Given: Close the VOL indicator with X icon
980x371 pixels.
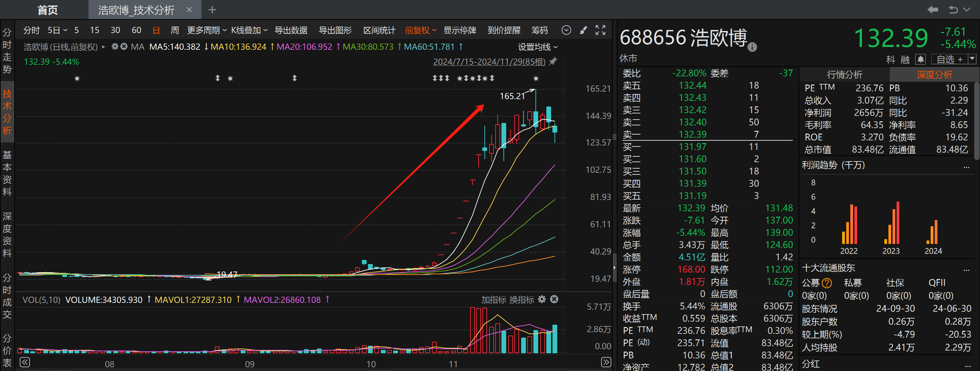Looking at the screenshot, I should point(554,299).
